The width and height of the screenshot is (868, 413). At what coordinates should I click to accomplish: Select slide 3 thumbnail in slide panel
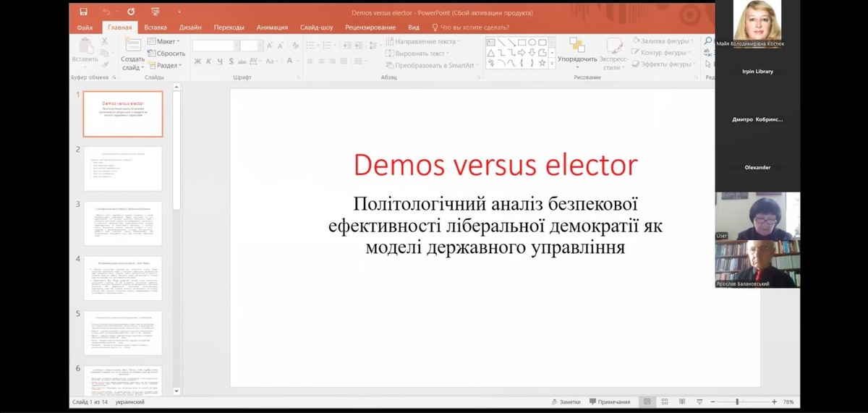point(123,223)
